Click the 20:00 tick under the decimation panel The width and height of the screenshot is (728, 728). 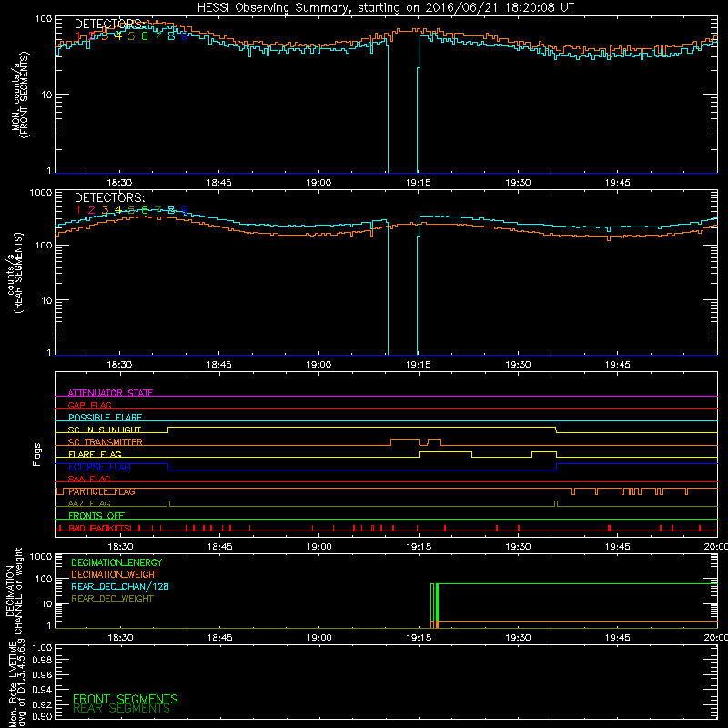tap(715, 638)
